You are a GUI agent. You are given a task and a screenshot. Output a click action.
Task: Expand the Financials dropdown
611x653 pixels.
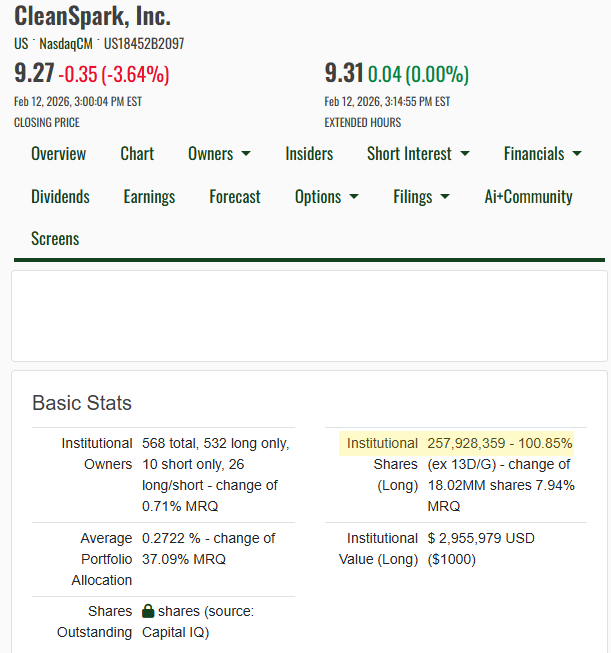click(x=543, y=154)
